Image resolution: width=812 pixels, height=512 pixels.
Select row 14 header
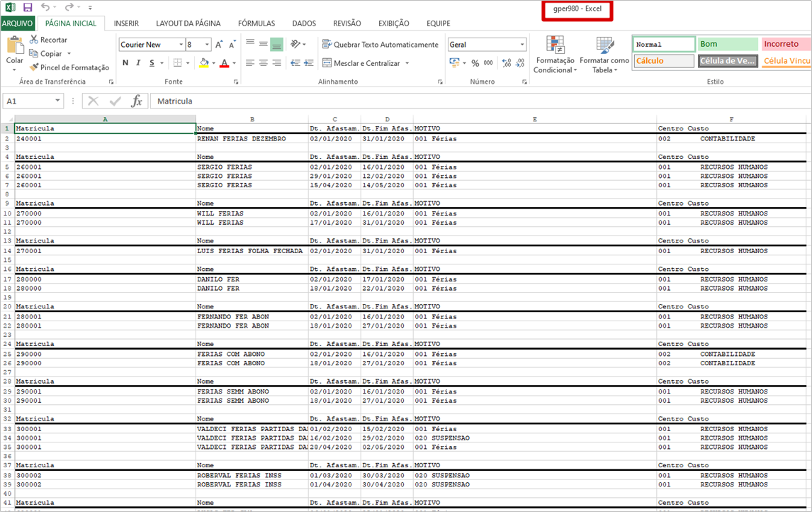[7, 251]
